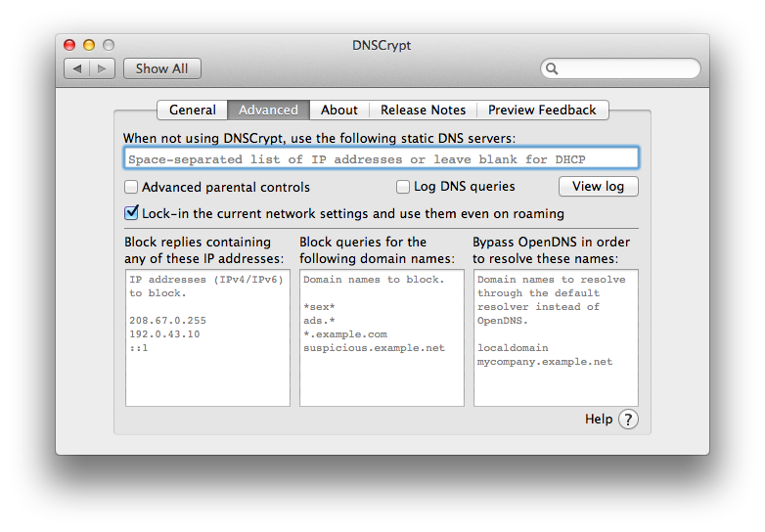Open the About tab

coord(339,111)
